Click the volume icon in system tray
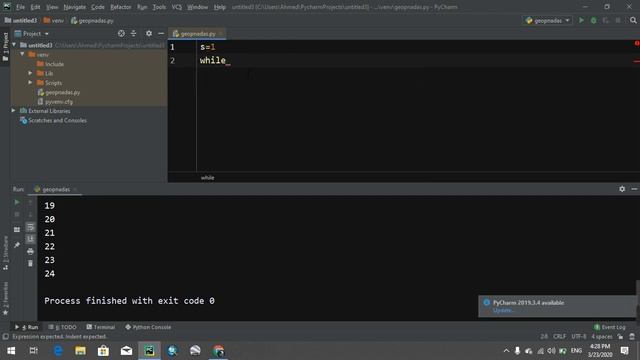 [x=551, y=351]
